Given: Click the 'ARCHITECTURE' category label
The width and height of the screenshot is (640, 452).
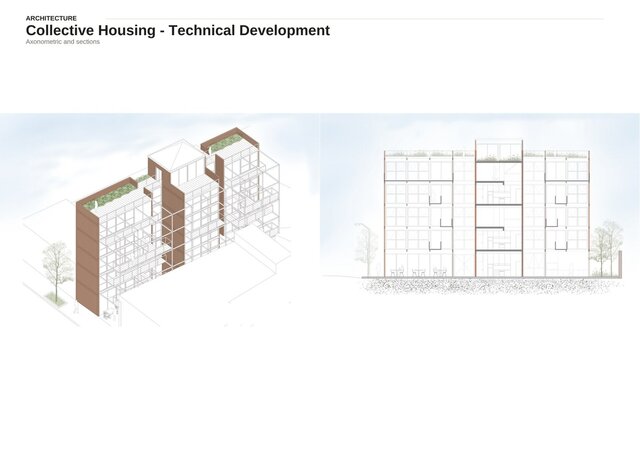Looking at the screenshot, I should click(51, 18).
